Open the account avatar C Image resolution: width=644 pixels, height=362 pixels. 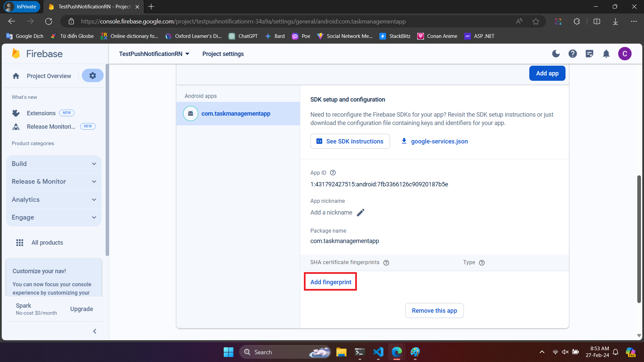coord(625,54)
